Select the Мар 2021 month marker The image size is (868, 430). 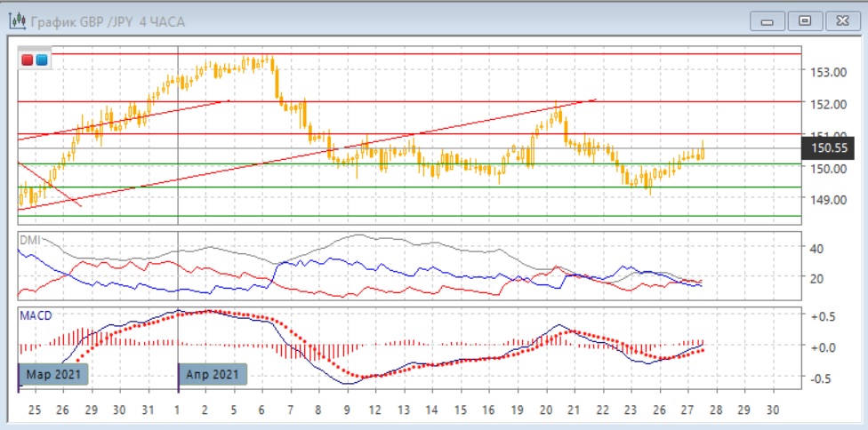[53, 375]
